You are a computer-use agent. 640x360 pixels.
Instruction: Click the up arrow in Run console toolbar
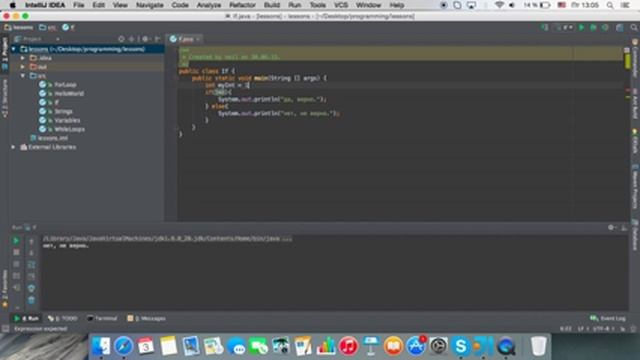coord(31,241)
